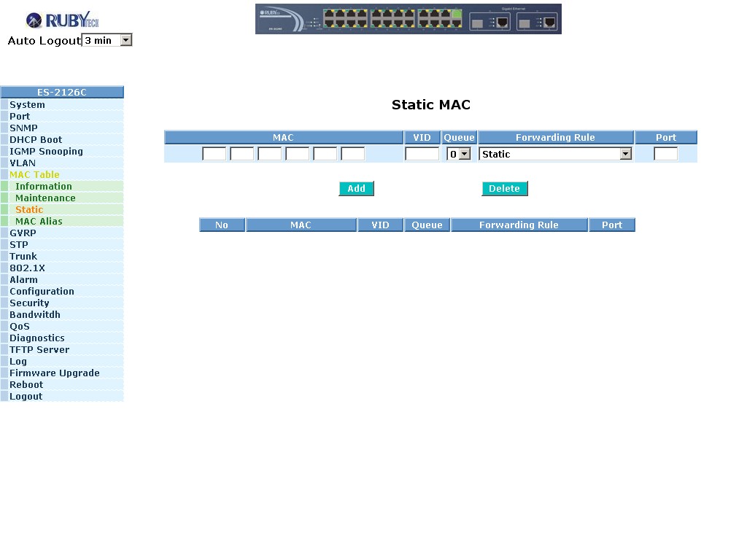Click the Static MAC page title

tap(430, 105)
